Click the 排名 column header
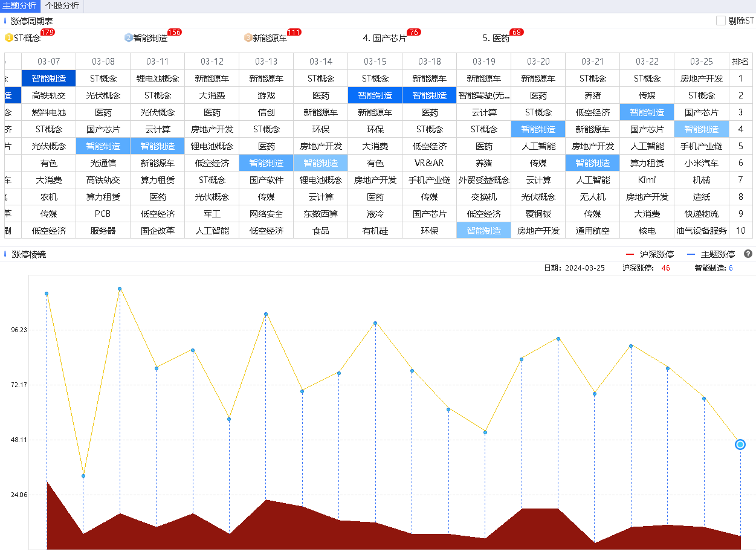 click(x=741, y=62)
